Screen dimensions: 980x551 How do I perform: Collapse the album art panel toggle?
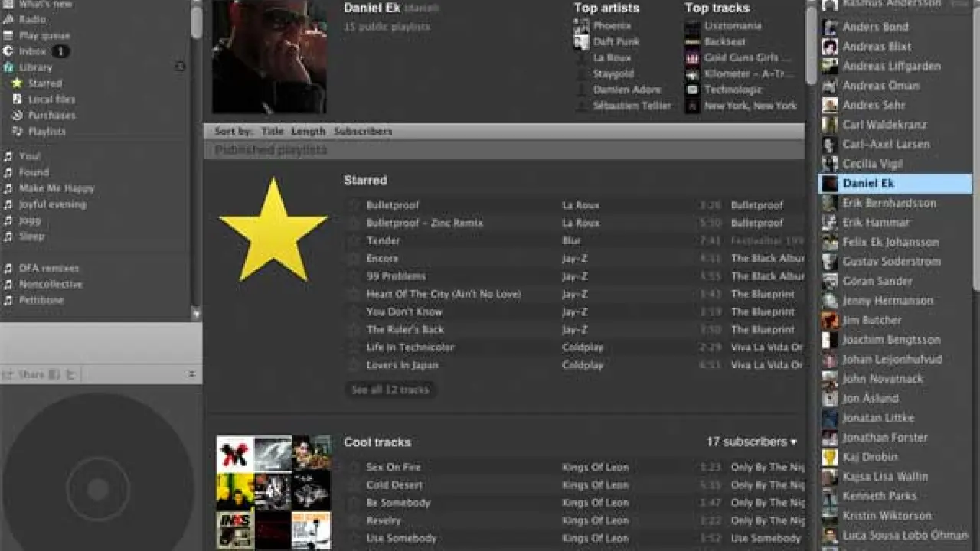pos(192,374)
